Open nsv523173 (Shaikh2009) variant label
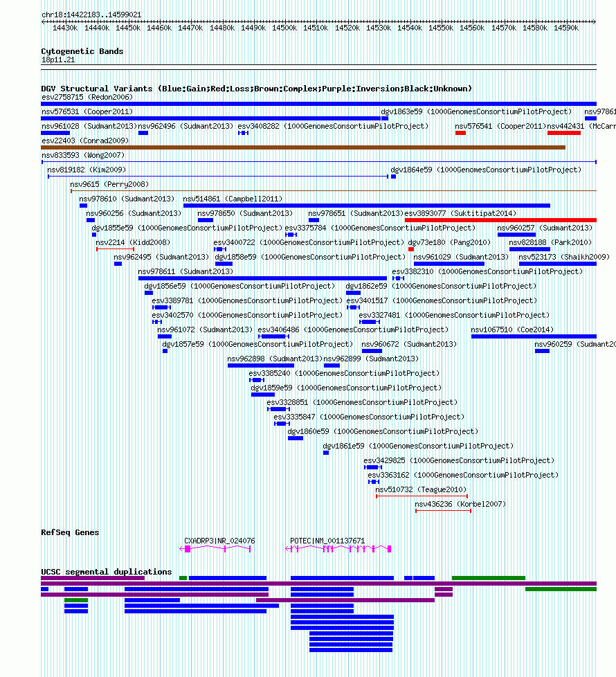 564,258
